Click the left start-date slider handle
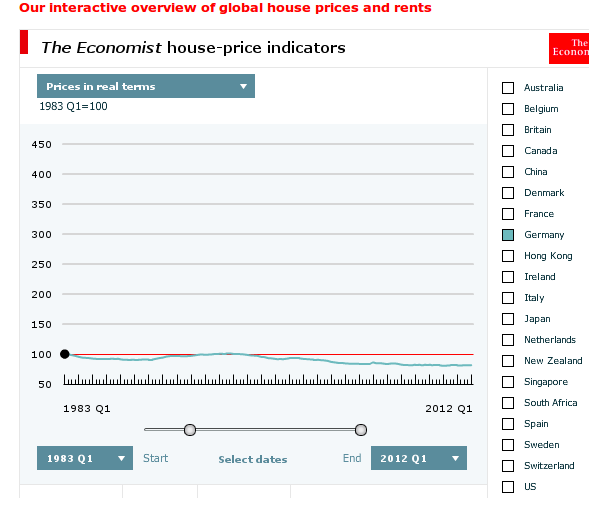Image resolution: width=616 pixels, height=505 pixels. [x=190, y=430]
